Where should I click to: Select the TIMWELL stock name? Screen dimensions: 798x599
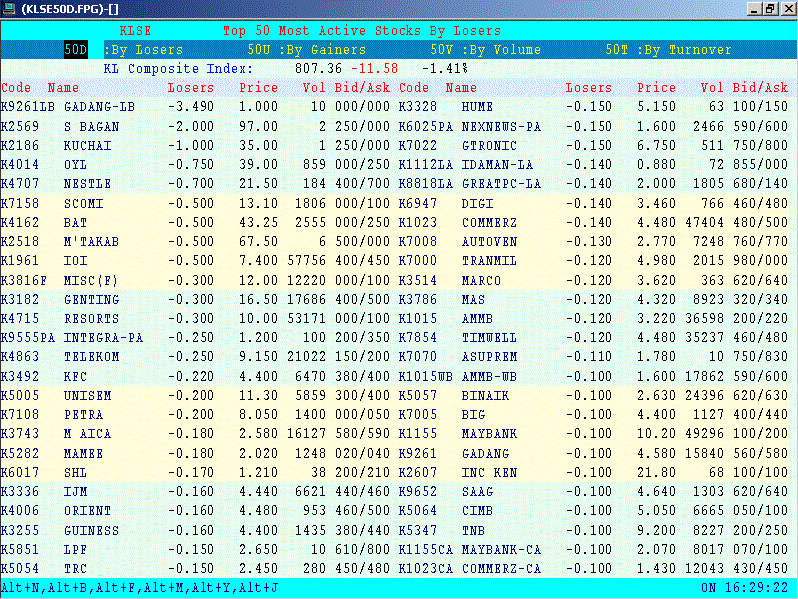coord(490,337)
